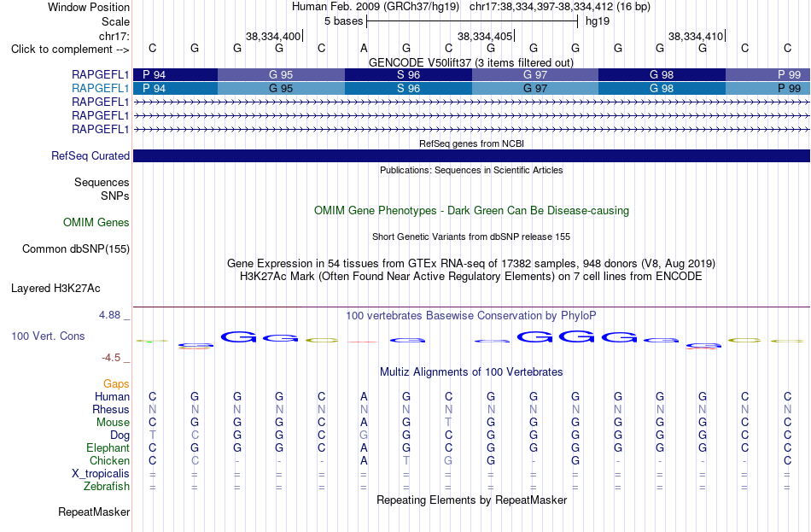Click the 100 Vert. Cons track label
The image size is (811, 532).
pos(48,336)
